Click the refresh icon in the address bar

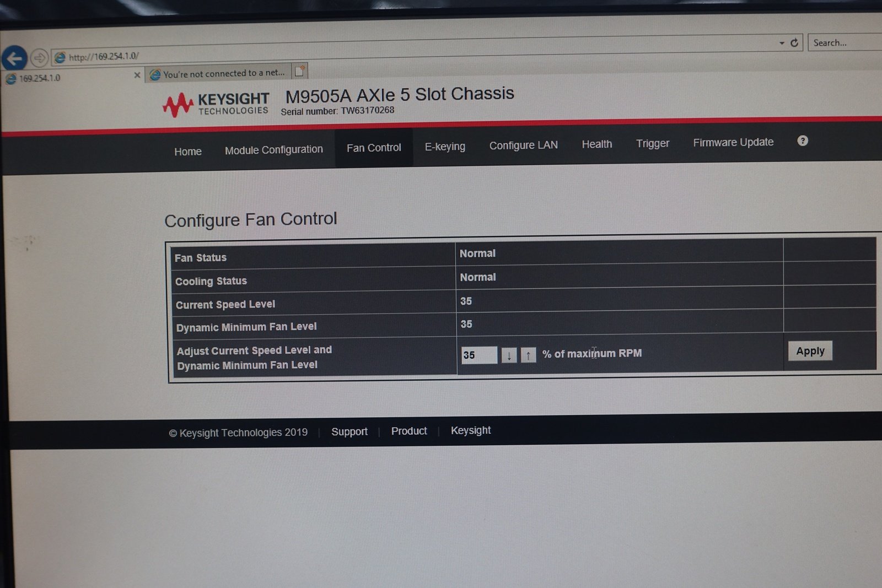pyautogui.click(x=794, y=42)
